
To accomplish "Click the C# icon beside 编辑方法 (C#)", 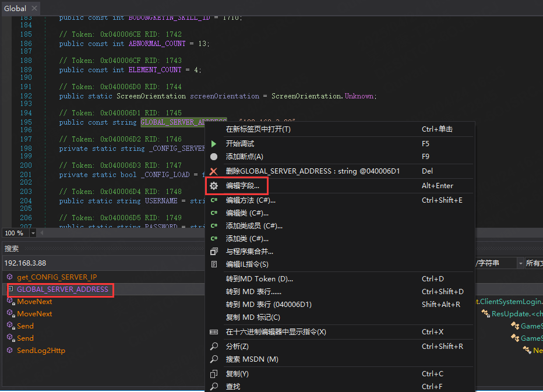I will 214,200.
